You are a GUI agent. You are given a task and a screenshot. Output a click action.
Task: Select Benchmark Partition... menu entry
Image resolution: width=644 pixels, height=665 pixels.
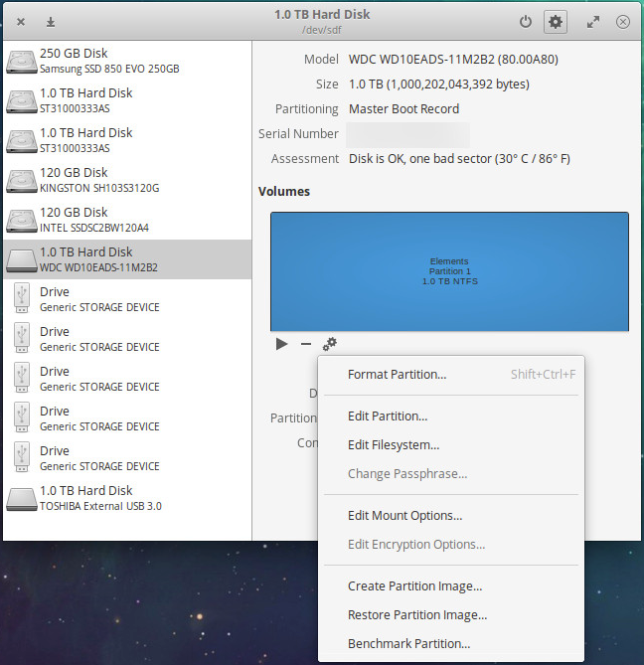click(451, 644)
